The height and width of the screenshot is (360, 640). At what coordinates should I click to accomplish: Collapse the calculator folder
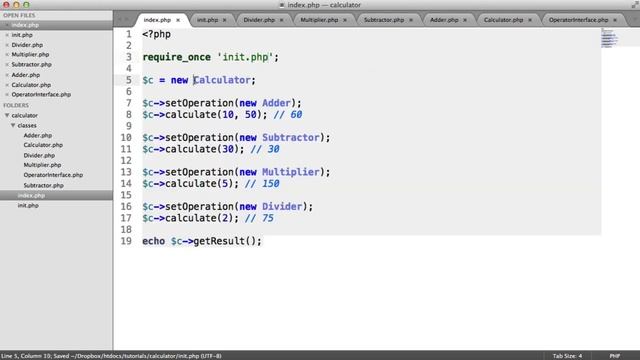7,116
